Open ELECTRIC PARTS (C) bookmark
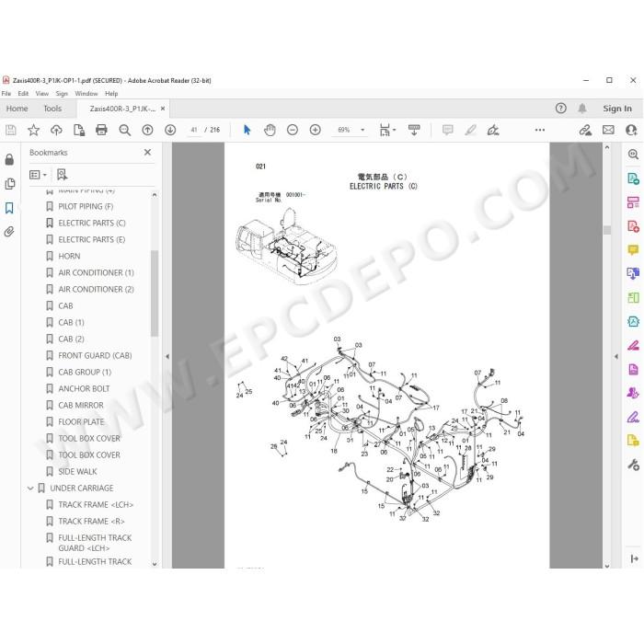 pyautogui.click(x=92, y=223)
